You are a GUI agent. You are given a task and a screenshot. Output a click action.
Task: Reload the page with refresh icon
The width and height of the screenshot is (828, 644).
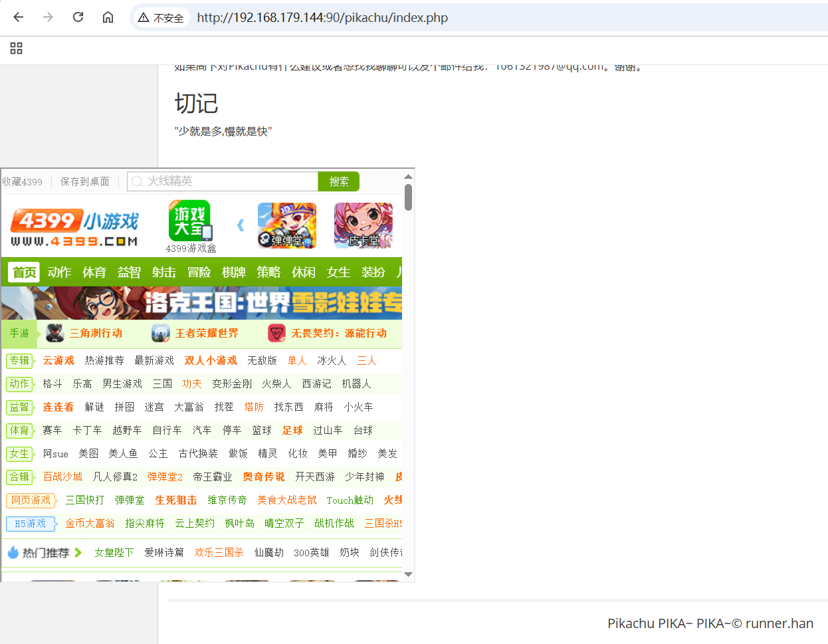(78, 17)
